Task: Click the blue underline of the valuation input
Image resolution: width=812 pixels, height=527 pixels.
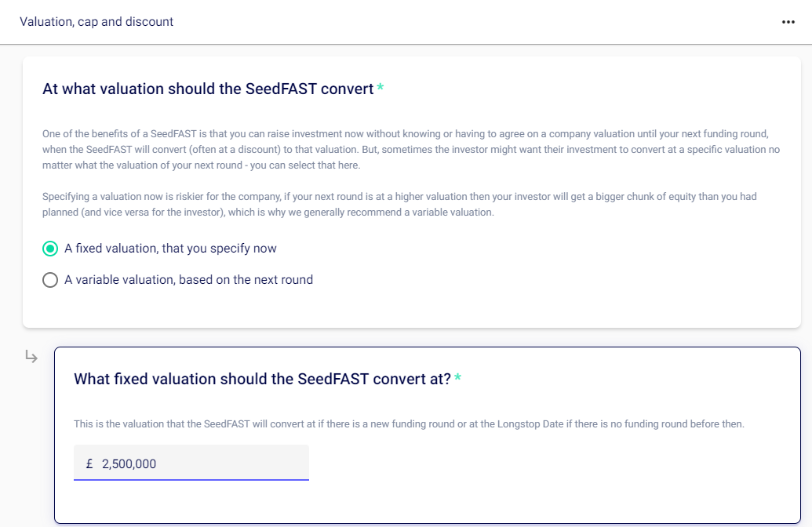Action: 191,479
